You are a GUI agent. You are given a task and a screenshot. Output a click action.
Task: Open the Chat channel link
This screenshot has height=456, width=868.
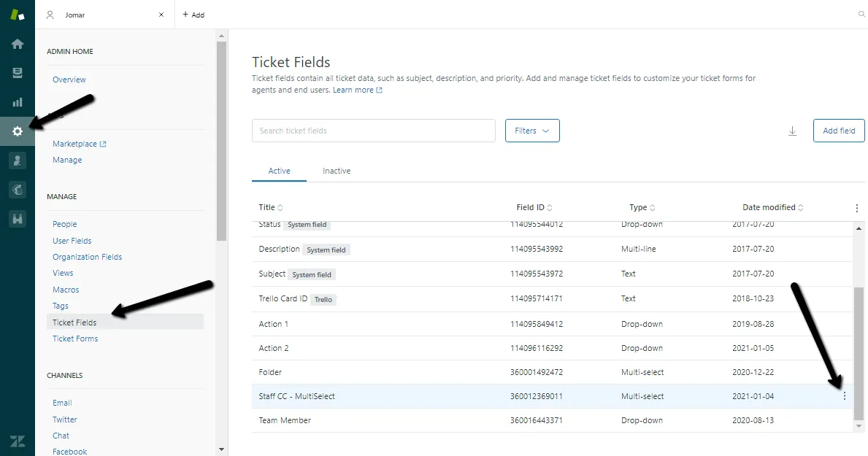pyautogui.click(x=61, y=436)
